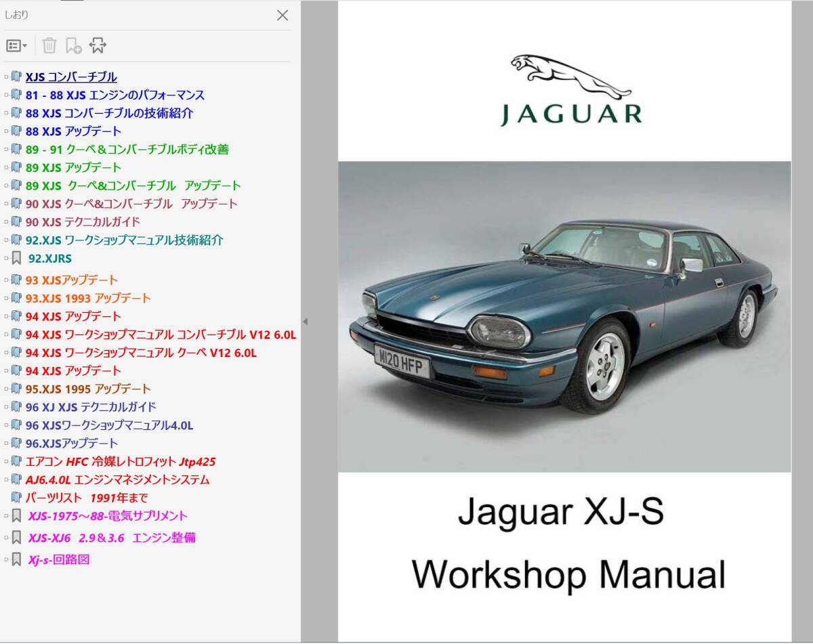Viewport: 813px width, 644px height.
Task: Open bookmark XJS-XJ6 2.9＆3.6 エンジン整備
Action: pyautogui.click(x=112, y=538)
